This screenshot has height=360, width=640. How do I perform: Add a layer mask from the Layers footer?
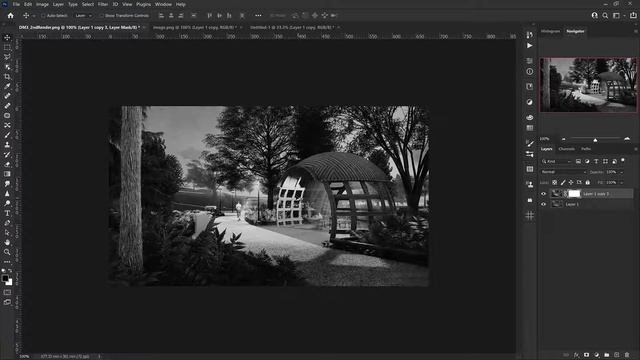(587, 355)
